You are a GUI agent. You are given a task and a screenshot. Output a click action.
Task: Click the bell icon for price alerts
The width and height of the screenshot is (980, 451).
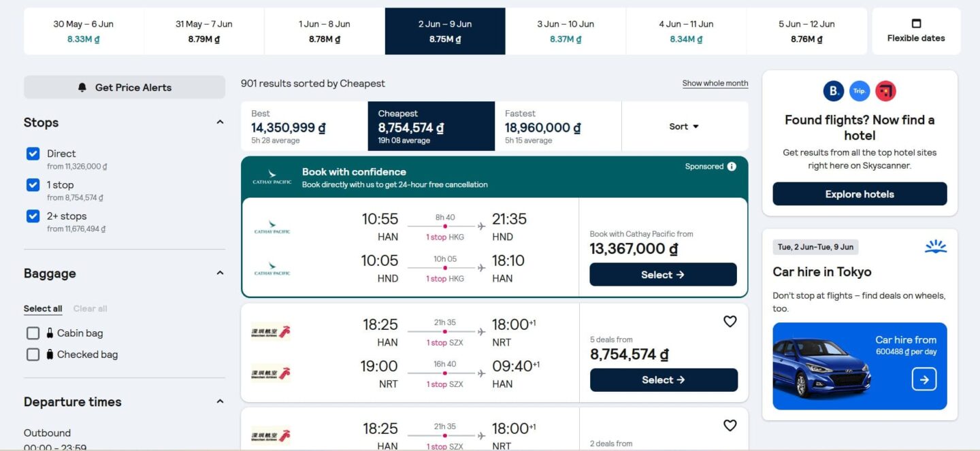coord(82,88)
